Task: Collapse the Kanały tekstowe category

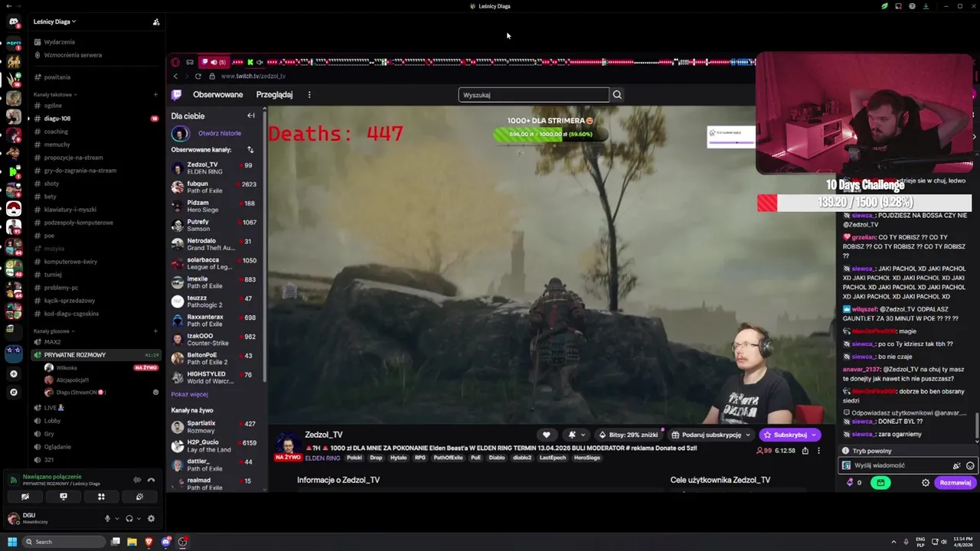Action: click(x=54, y=95)
